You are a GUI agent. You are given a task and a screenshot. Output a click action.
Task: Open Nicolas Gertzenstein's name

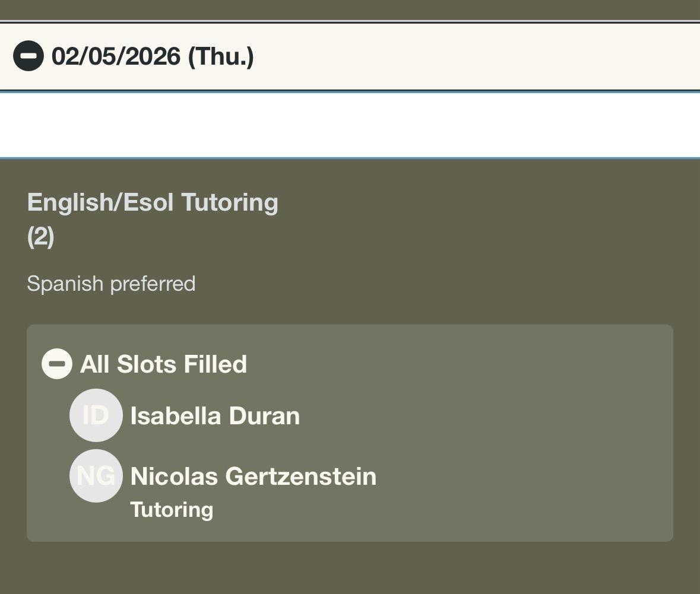pyautogui.click(x=253, y=477)
